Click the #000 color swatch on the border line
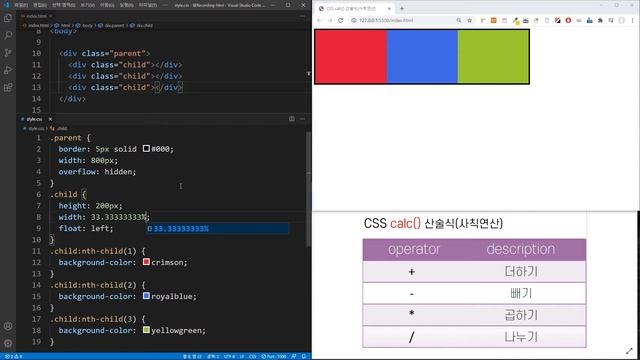640x360 pixels. 146,149
